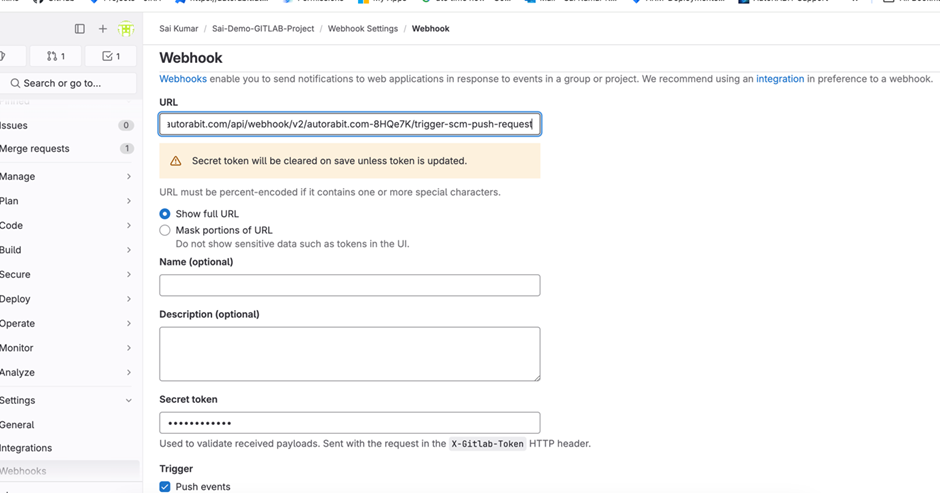Toggle the Push events checkbox
Viewport: 940px width, 493px height.
tap(165, 487)
